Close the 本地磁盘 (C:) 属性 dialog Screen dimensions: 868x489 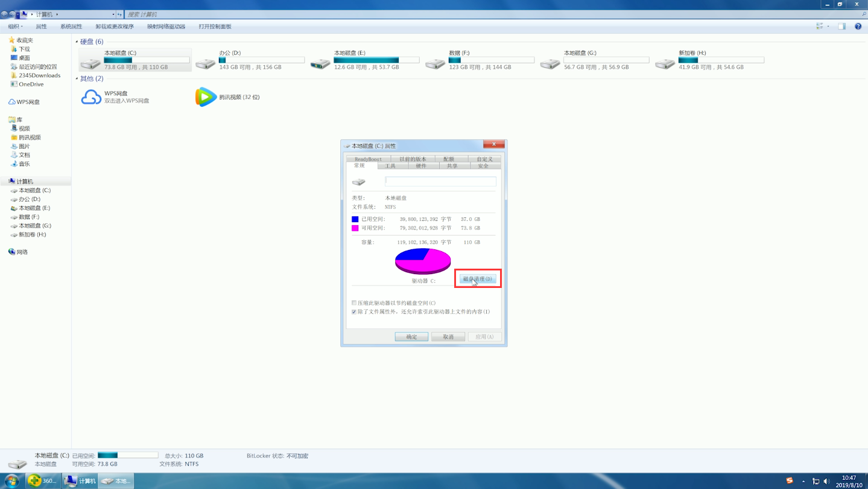[493, 144]
